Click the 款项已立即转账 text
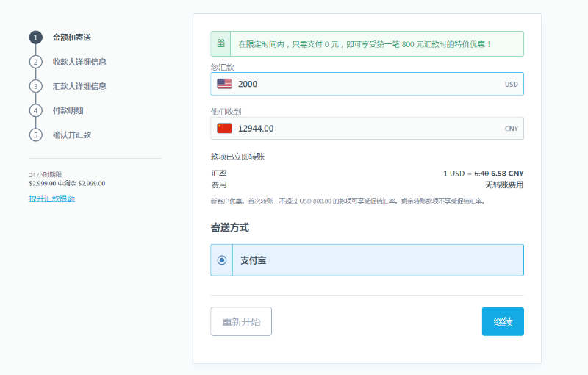 click(x=237, y=157)
